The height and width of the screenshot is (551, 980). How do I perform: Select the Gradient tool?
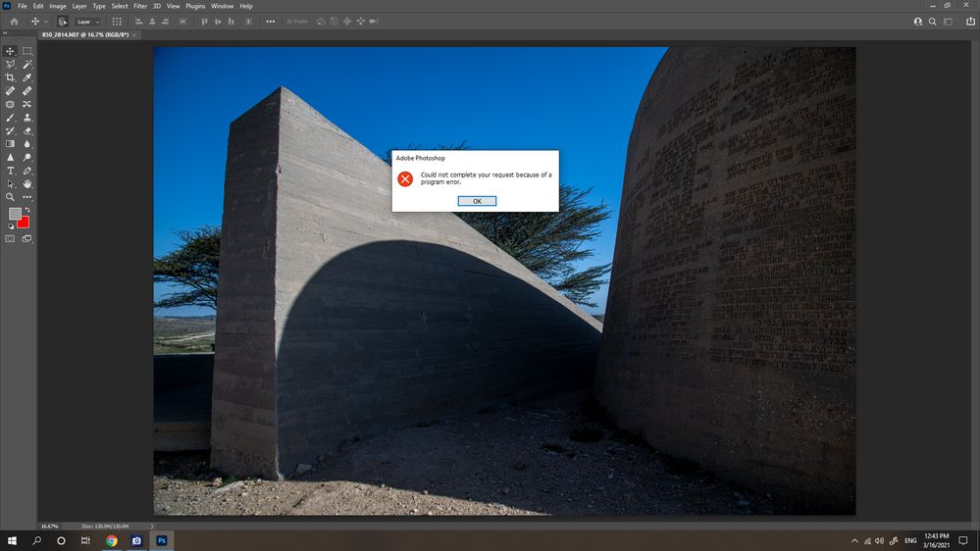click(10, 144)
